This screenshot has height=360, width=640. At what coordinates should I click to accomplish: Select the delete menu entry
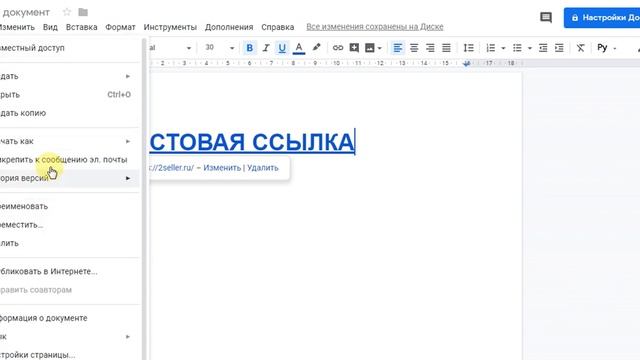70,243
